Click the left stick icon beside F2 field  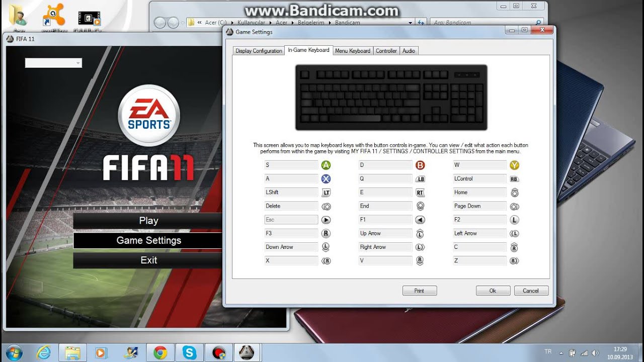tap(514, 220)
